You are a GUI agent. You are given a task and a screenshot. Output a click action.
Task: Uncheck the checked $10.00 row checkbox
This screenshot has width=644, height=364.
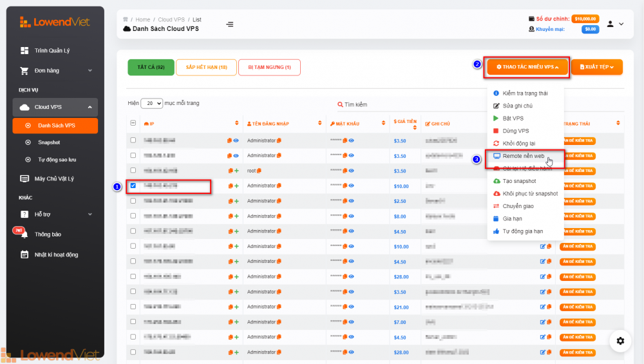[x=133, y=186]
